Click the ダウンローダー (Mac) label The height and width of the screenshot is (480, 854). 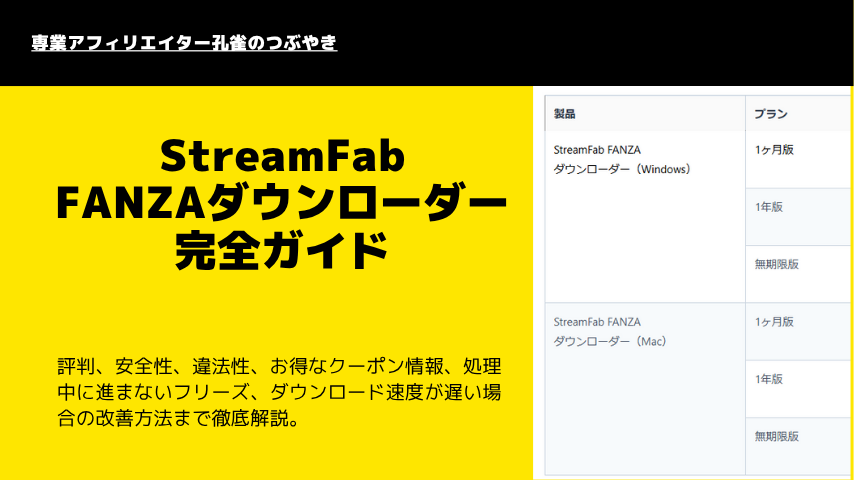(x=609, y=342)
